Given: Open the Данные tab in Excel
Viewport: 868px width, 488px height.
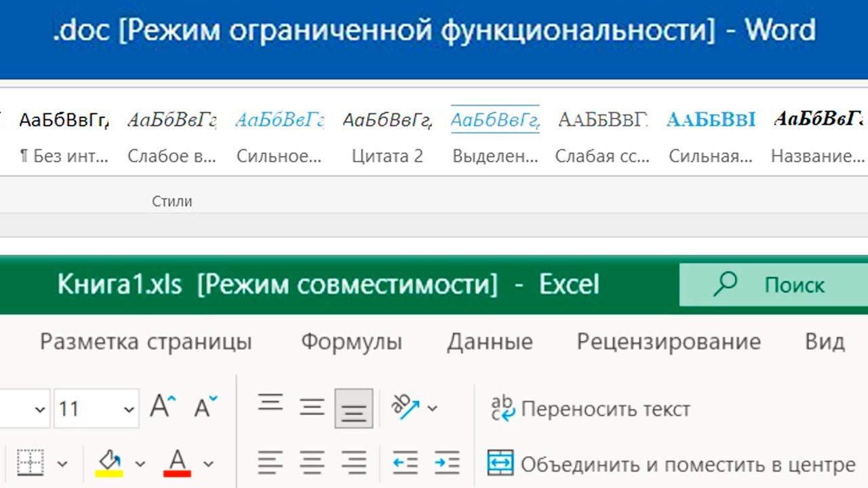Looking at the screenshot, I should 490,342.
